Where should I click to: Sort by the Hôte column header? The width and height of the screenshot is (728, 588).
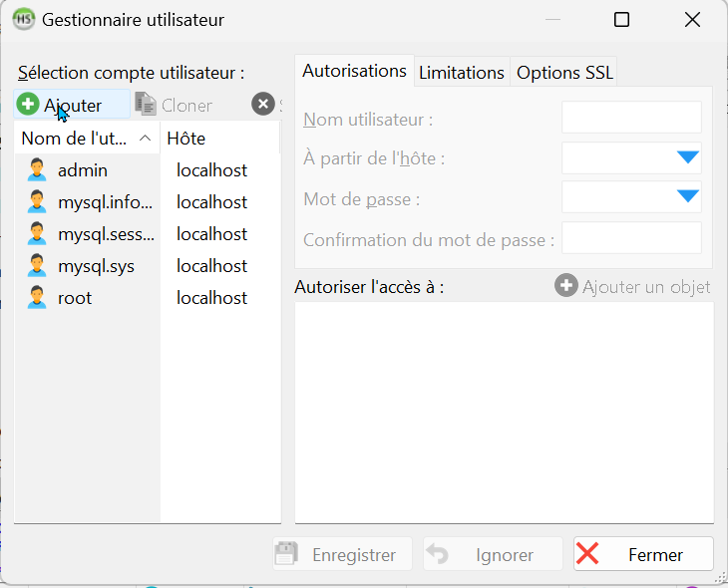click(219, 139)
